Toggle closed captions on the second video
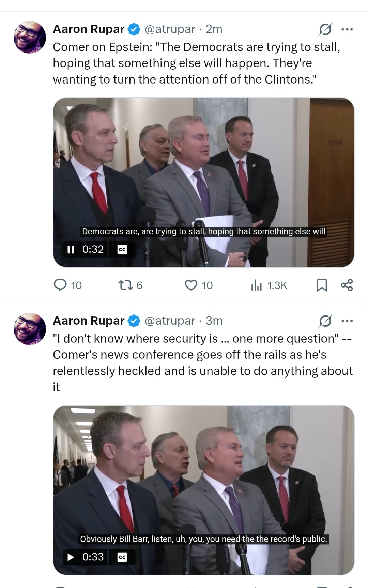The image size is (368, 588). coord(122,557)
